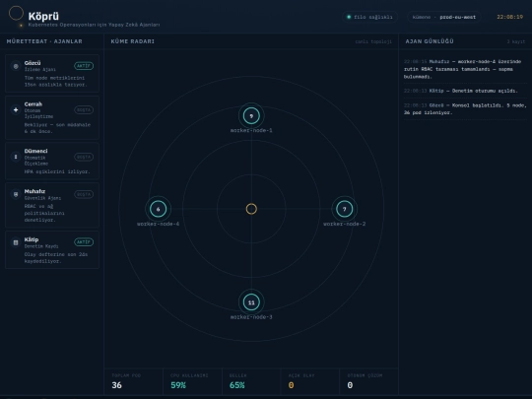Click Kâtip Denetim oturumu açıldı log entry
This screenshot has height=399, width=532.
[x=465, y=91]
